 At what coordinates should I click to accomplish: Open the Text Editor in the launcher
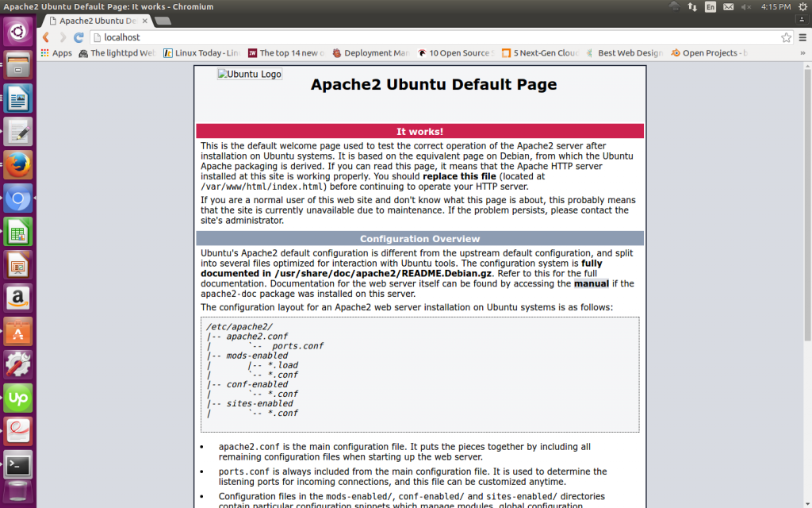coord(18,132)
